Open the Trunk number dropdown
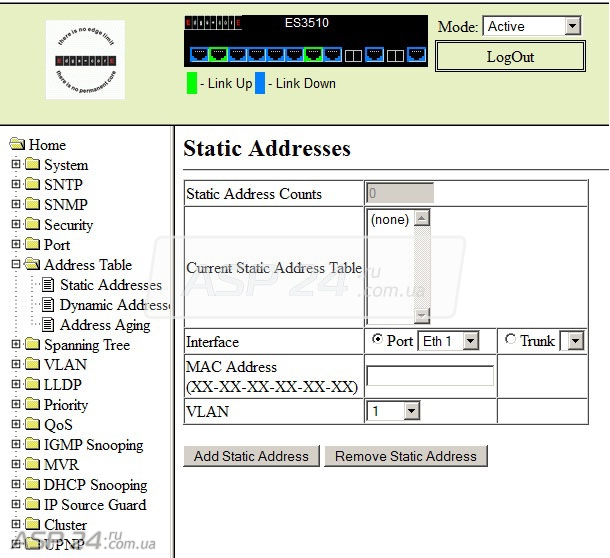This screenshot has width=610, height=558. pos(572,341)
